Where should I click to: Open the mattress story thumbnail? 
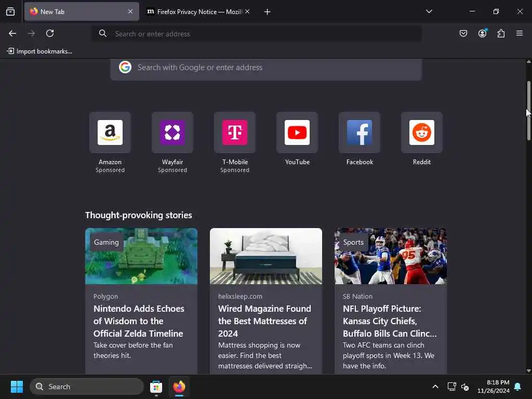click(x=266, y=256)
